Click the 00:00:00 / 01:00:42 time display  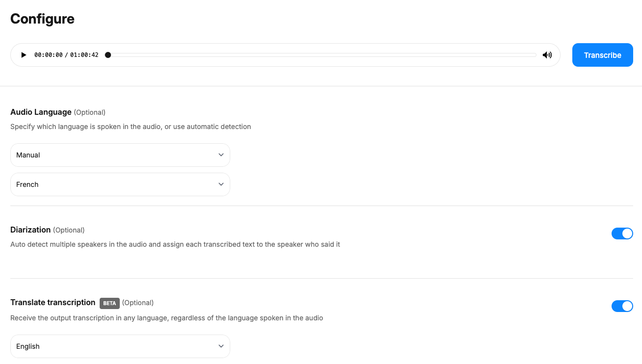pyautogui.click(x=66, y=55)
